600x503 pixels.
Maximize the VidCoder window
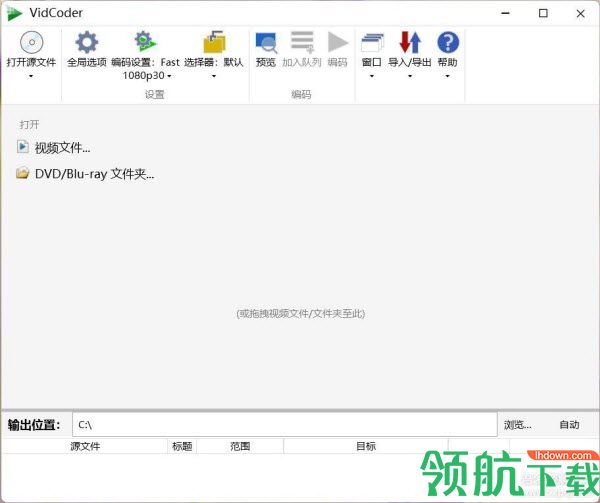pyautogui.click(x=543, y=13)
